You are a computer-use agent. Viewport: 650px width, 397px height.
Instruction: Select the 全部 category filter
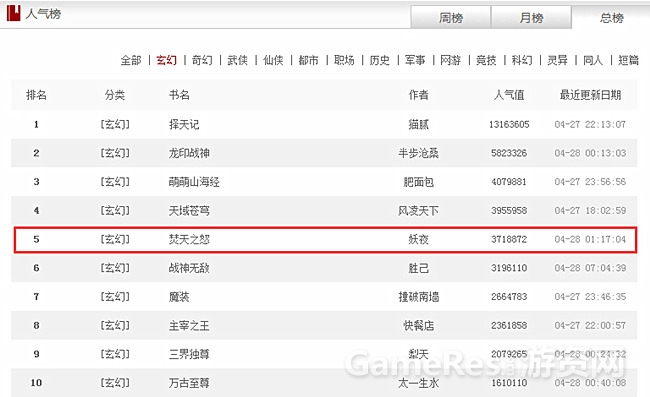(131, 61)
